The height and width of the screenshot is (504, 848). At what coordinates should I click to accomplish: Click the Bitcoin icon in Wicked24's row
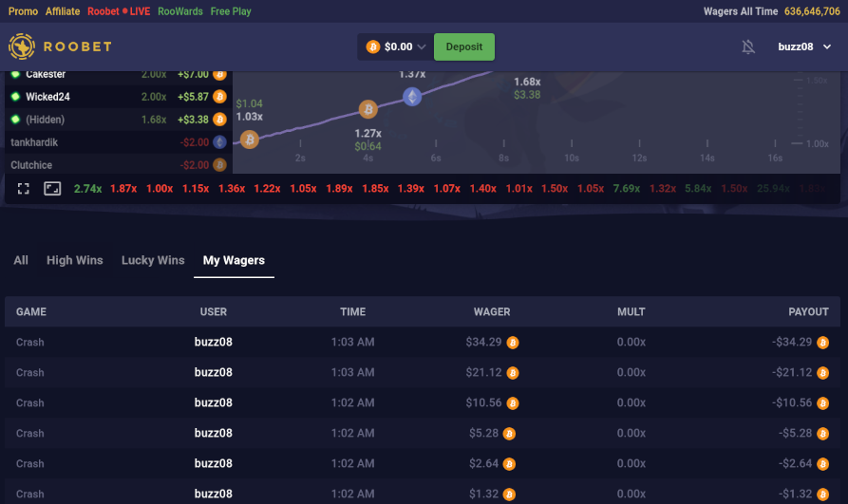219,97
